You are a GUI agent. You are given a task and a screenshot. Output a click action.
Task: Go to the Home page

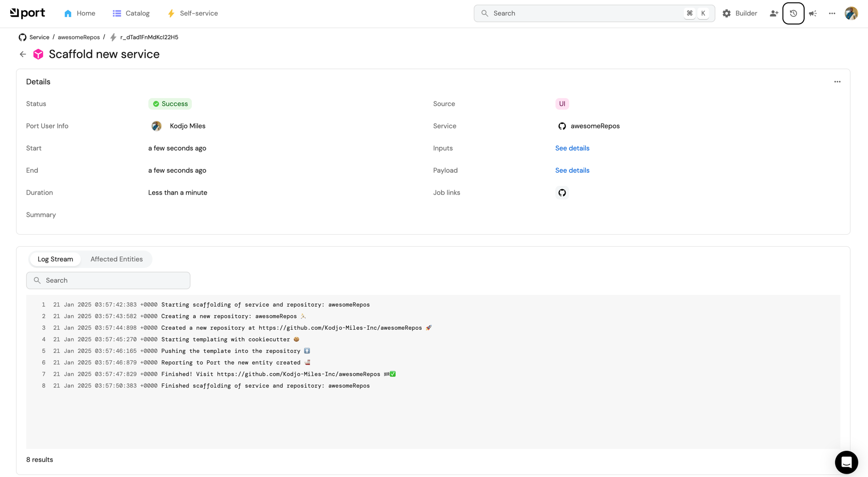click(x=80, y=14)
